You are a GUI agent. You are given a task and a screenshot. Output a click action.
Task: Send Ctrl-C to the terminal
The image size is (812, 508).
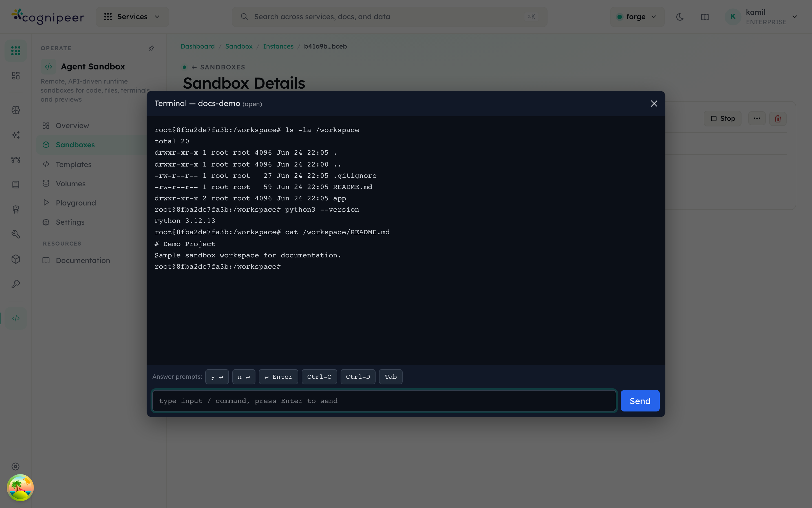coord(319,377)
